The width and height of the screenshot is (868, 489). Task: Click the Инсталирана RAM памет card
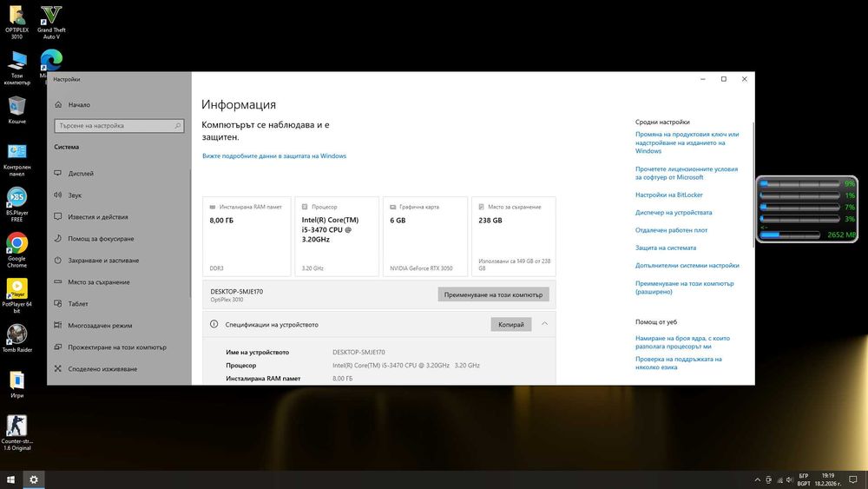coord(247,236)
